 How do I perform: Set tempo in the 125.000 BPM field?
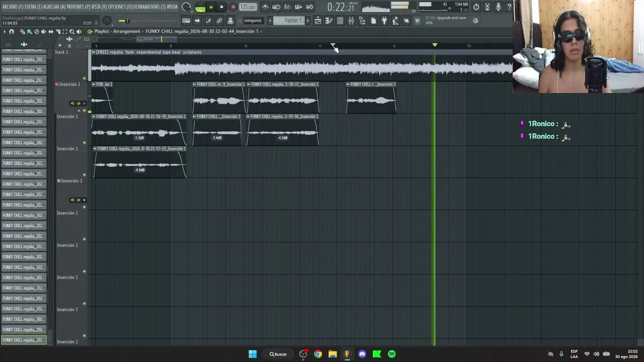248,7
